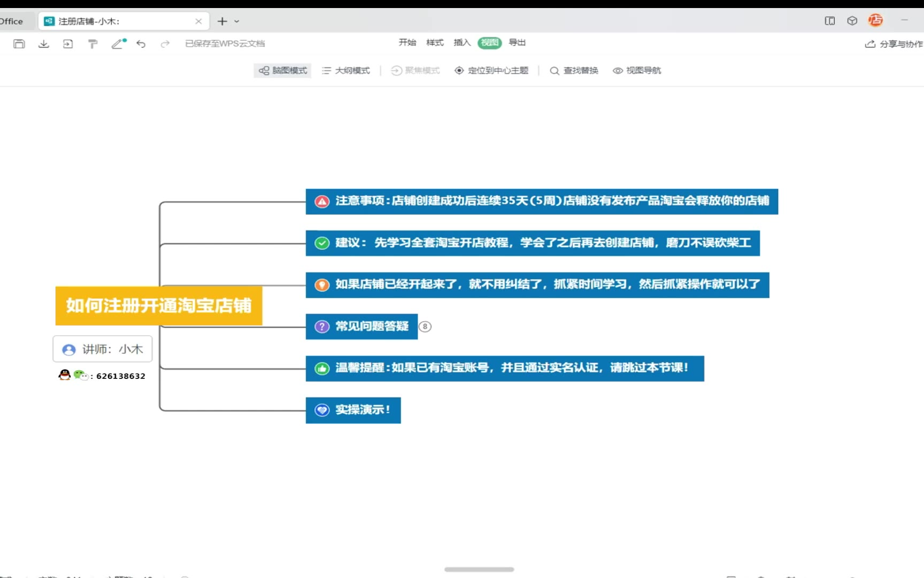The width and height of the screenshot is (924, 578).
Task: Select the 常见问题答疑 node
Action: pos(361,326)
